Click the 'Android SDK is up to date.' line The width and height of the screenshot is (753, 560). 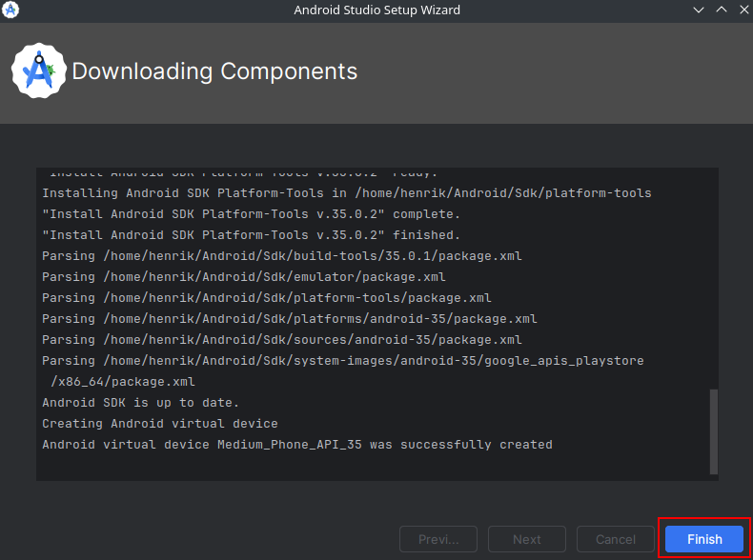140,403
